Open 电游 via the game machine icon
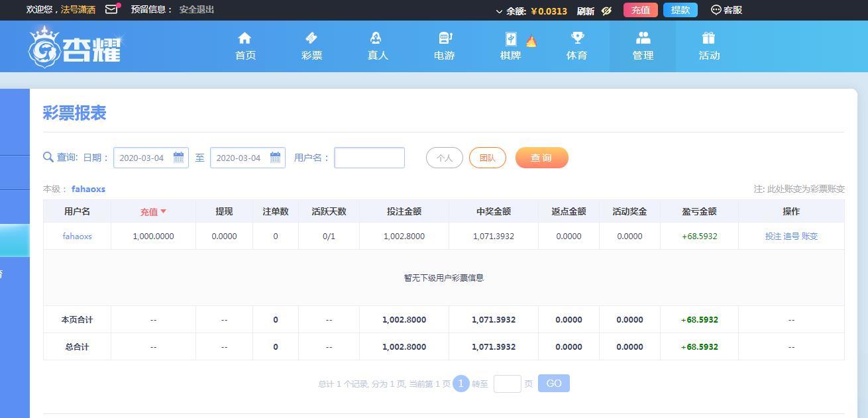The width and height of the screenshot is (868, 418). [x=443, y=38]
